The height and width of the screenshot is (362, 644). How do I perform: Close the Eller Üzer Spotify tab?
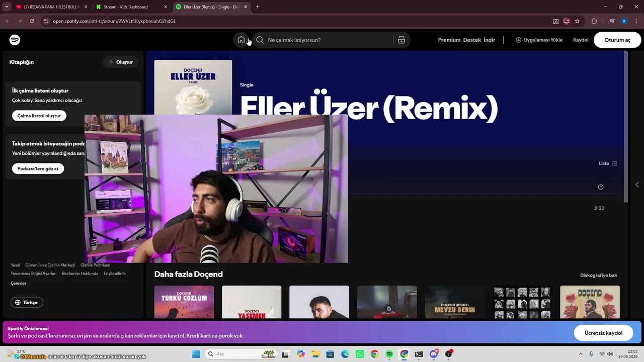(x=246, y=7)
